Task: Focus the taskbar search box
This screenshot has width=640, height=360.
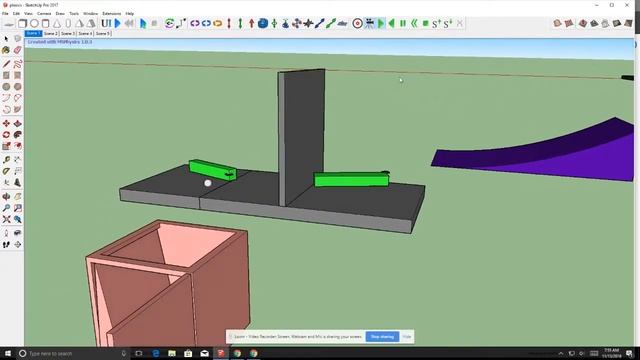Action: point(73,353)
